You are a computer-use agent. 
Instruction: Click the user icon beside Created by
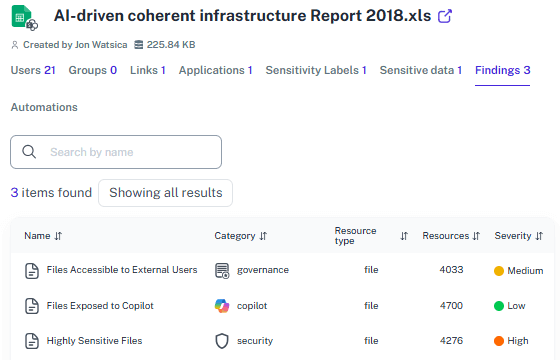[15, 45]
